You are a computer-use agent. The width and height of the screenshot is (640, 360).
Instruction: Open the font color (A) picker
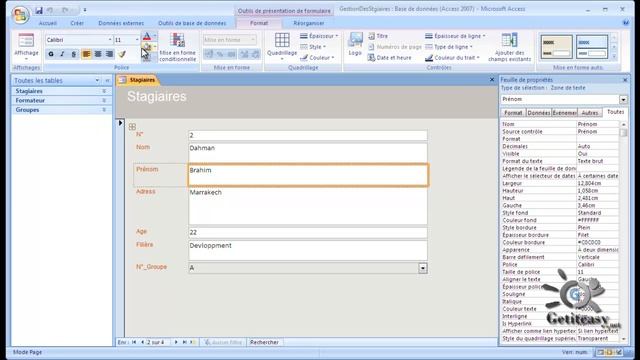click(147, 37)
